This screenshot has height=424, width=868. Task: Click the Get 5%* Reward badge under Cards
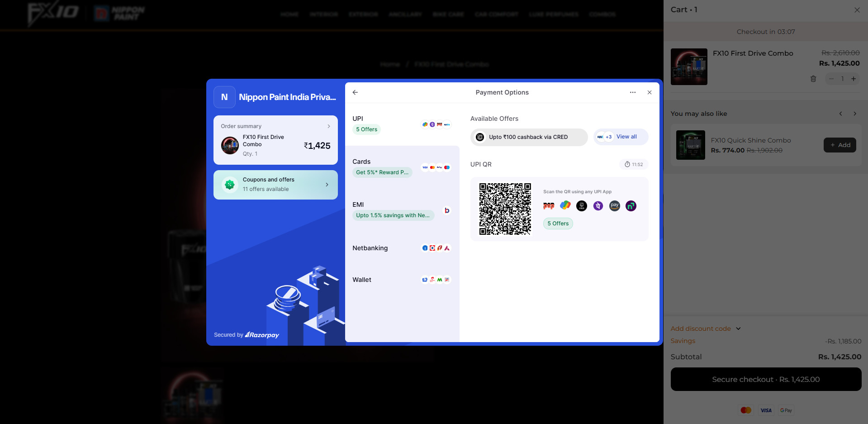pyautogui.click(x=382, y=172)
